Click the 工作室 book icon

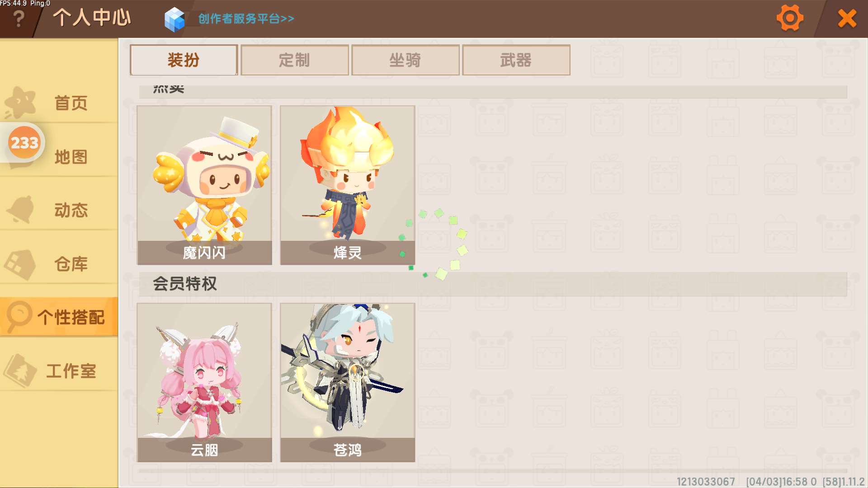coord(19,371)
